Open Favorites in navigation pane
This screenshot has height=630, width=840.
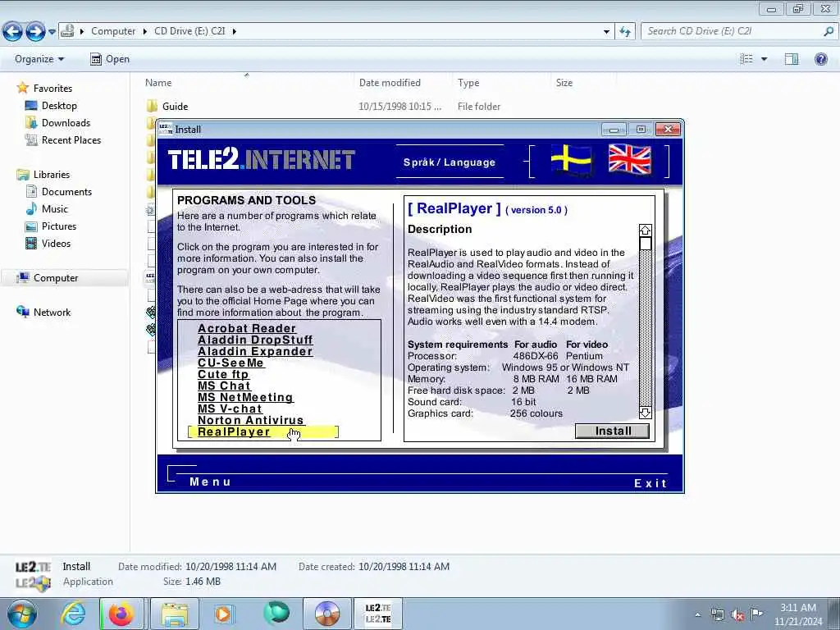52,88
